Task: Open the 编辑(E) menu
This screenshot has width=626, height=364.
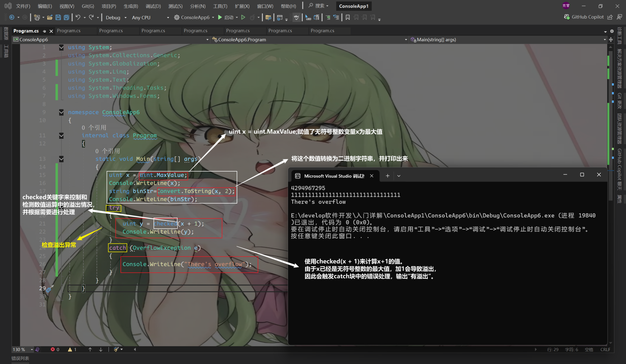Action: (45, 6)
